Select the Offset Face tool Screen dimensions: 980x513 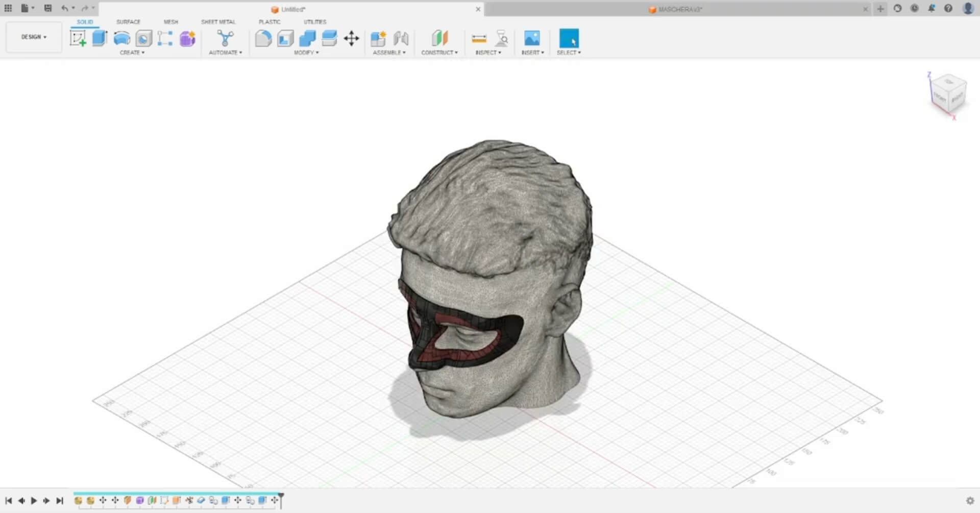329,38
